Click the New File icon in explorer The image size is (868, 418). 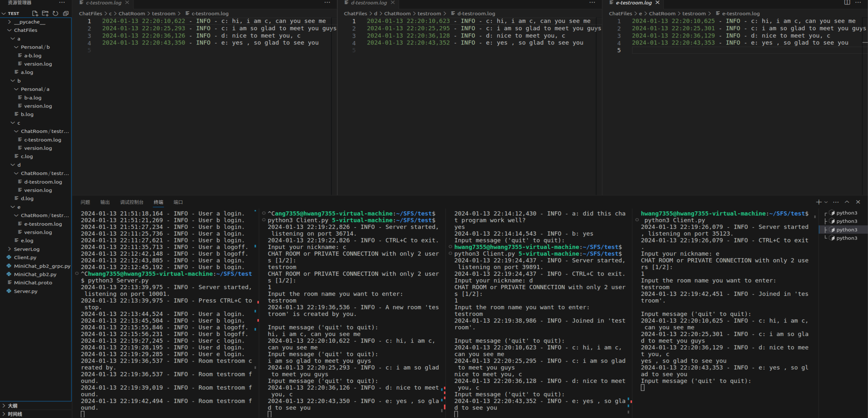pyautogui.click(x=35, y=14)
